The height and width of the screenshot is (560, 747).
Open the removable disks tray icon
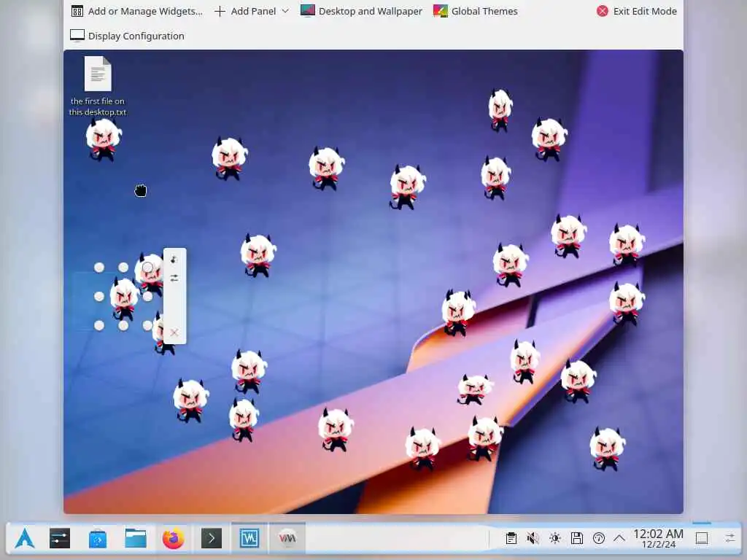point(577,539)
